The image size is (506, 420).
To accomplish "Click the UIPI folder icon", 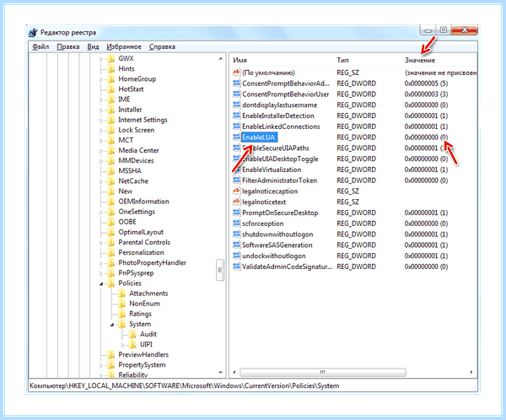I will 132,344.
